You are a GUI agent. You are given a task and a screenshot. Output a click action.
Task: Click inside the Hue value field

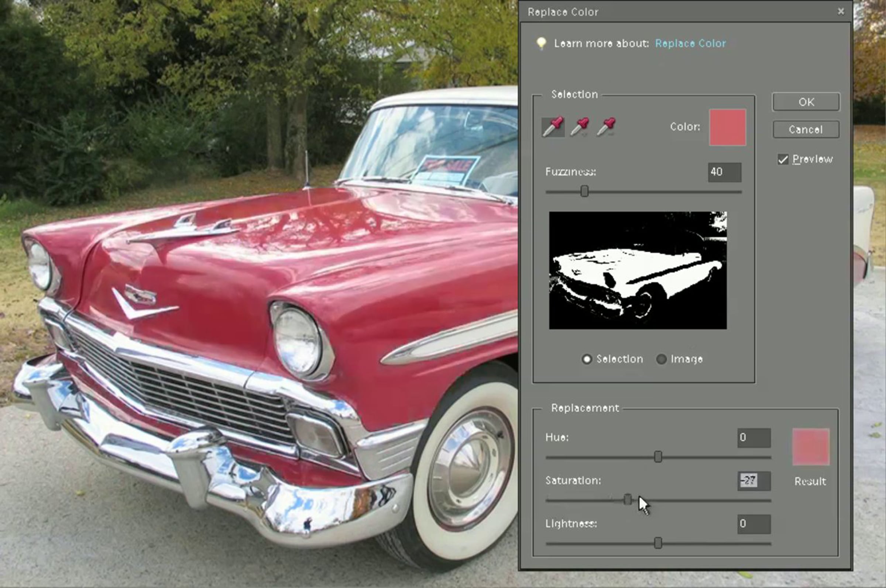(753, 437)
